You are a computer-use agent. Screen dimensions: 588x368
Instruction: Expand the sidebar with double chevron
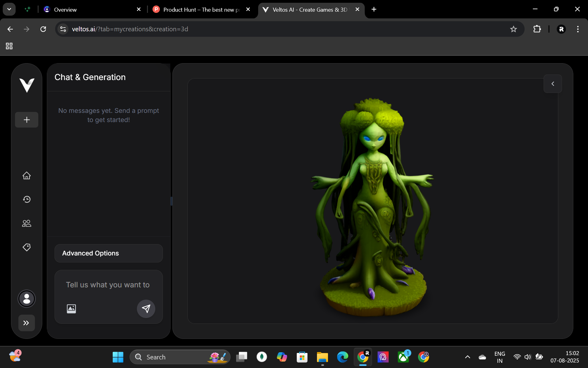[26, 323]
